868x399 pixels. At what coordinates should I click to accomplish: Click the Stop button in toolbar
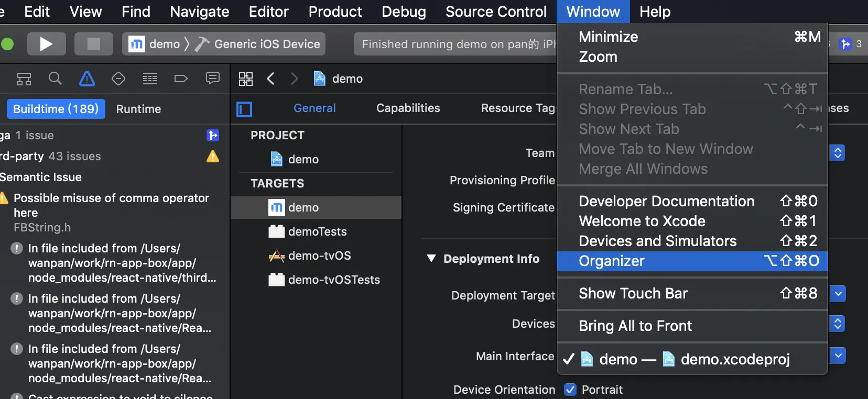[x=93, y=44]
